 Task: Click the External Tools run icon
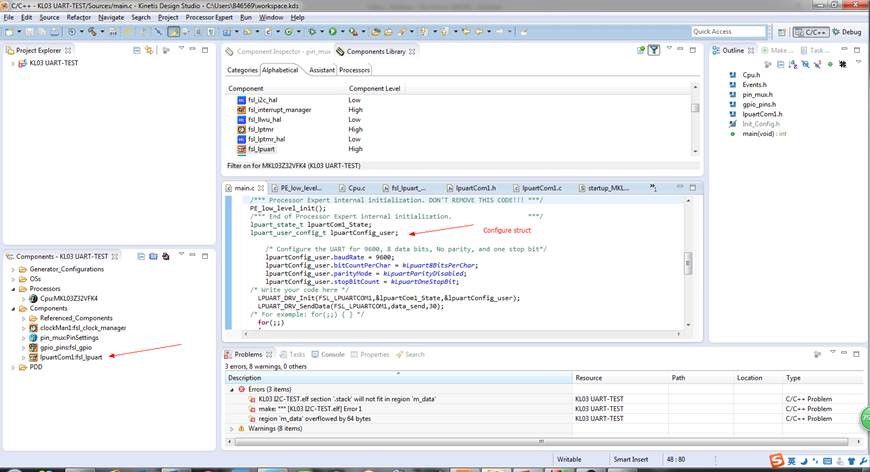click(x=353, y=32)
